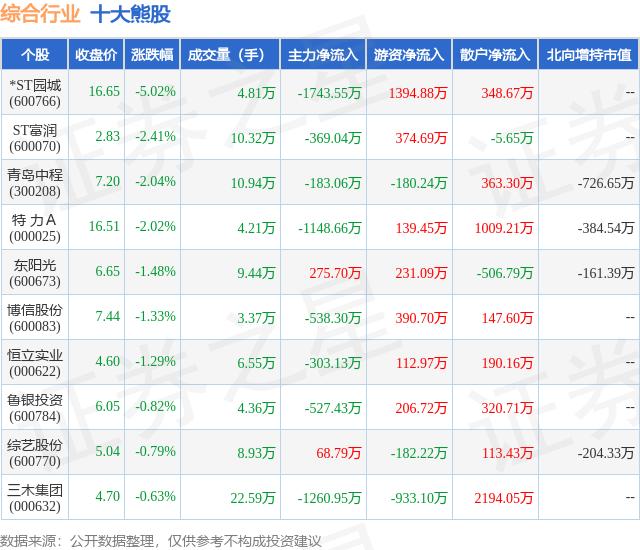The height and width of the screenshot is (550, 640).
Task: Click hot money value 374.69万
Action: coord(421,138)
